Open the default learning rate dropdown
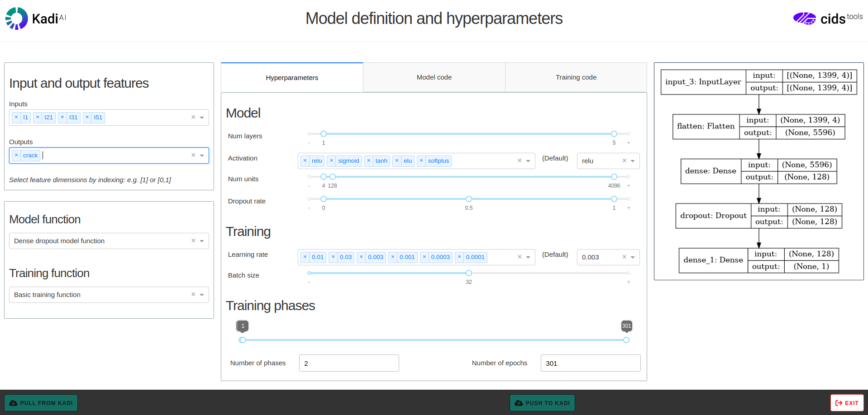The image size is (868, 415). coord(633,257)
